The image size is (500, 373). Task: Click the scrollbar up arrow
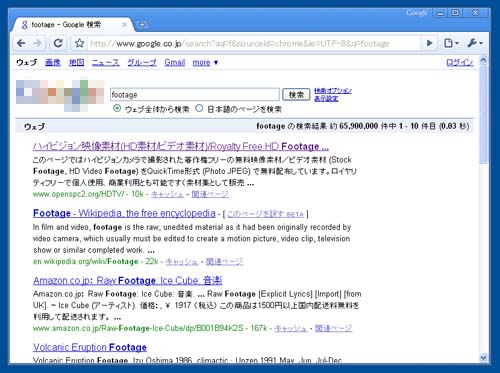click(483, 61)
